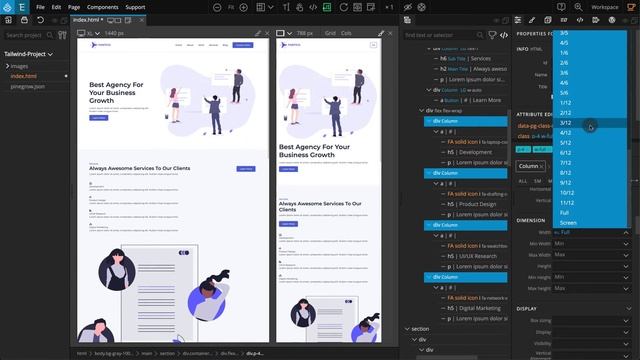Toggle element visibility eye icon in toolbar
The height and width of the screenshot is (360, 640).
click(x=407, y=7)
